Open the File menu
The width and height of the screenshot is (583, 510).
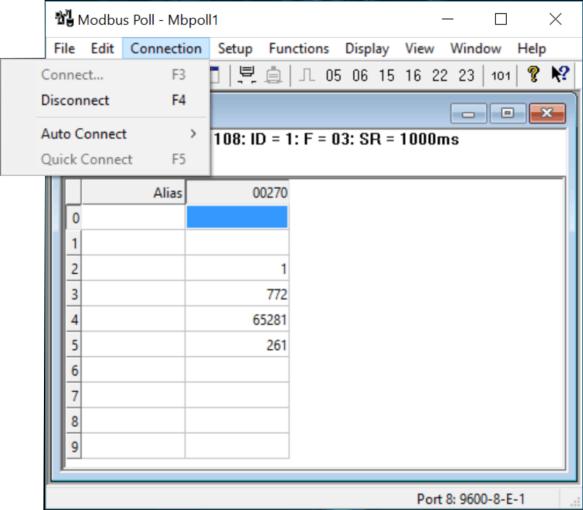tap(64, 48)
